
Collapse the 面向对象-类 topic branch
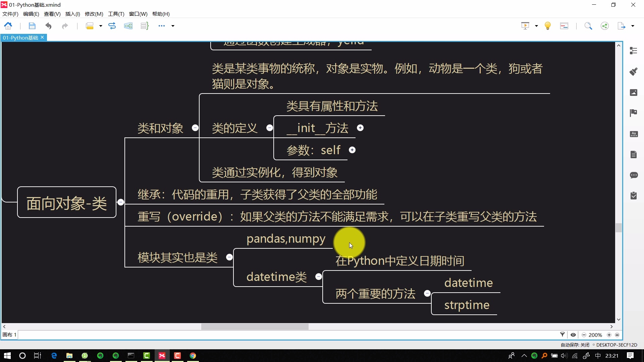pos(121,202)
